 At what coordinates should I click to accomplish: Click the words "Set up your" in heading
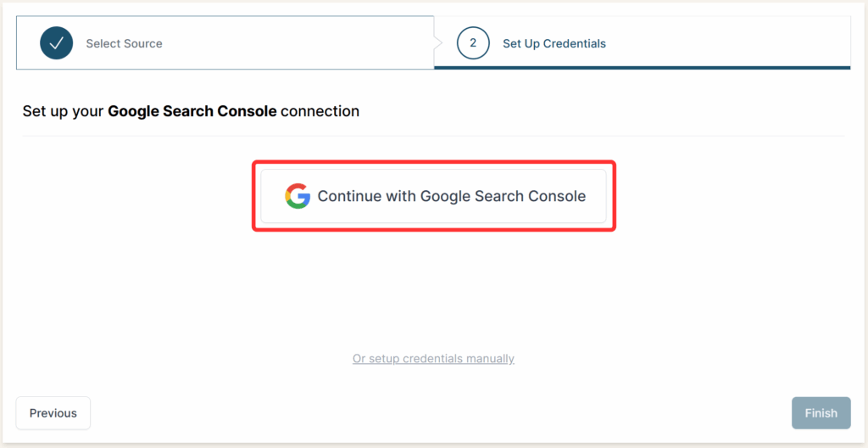[63, 111]
